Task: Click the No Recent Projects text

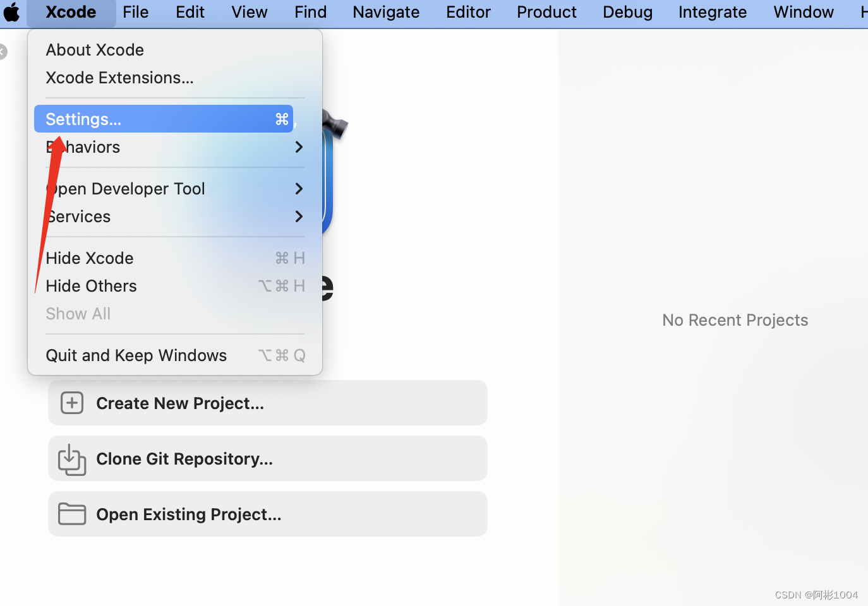Action: click(x=735, y=320)
